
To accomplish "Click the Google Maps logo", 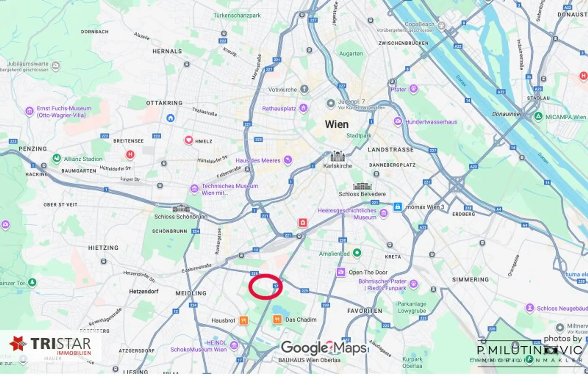I will [324, 348].
